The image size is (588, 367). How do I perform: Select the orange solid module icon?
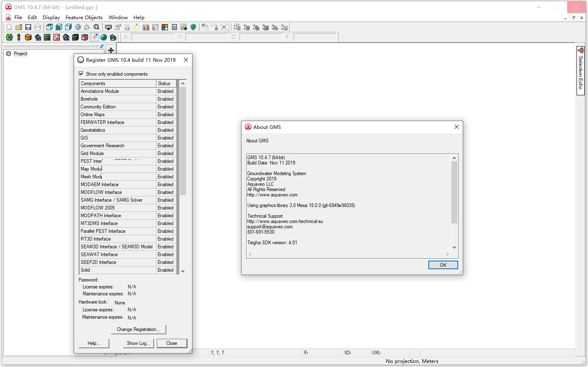point(28,37)
